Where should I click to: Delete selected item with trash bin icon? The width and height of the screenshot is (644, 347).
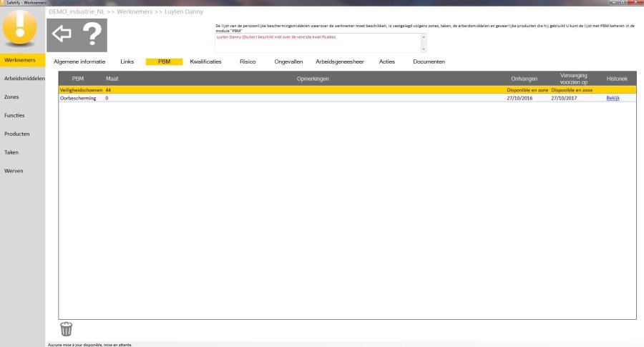tap(66, 329)
